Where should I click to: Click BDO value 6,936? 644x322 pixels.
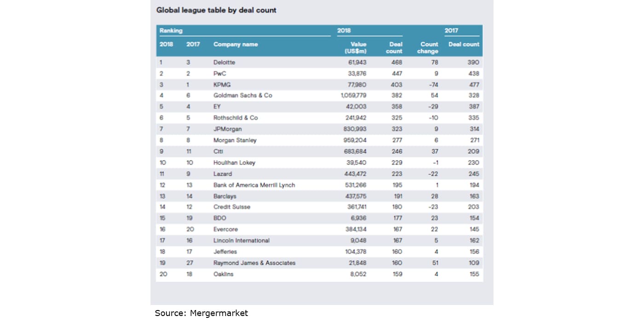click(358, 218)
